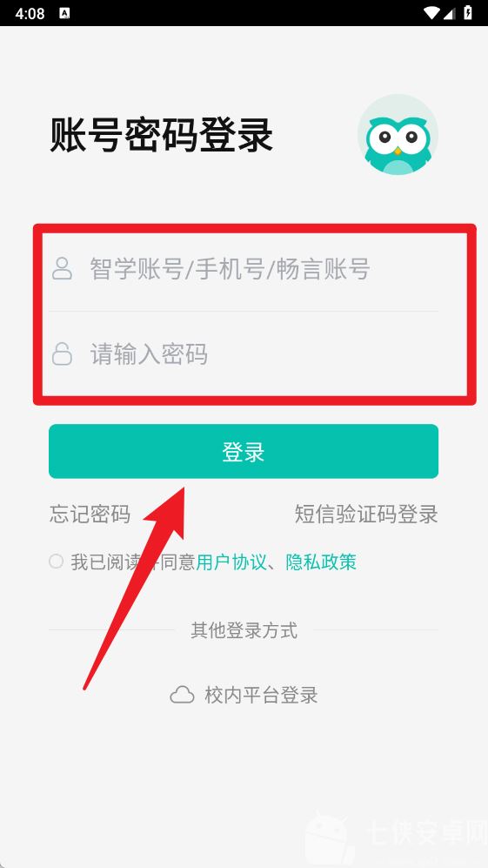Viewport: 488px width, 868px height.
Task: Tap the green owl logo avatar
Action: 398,135
